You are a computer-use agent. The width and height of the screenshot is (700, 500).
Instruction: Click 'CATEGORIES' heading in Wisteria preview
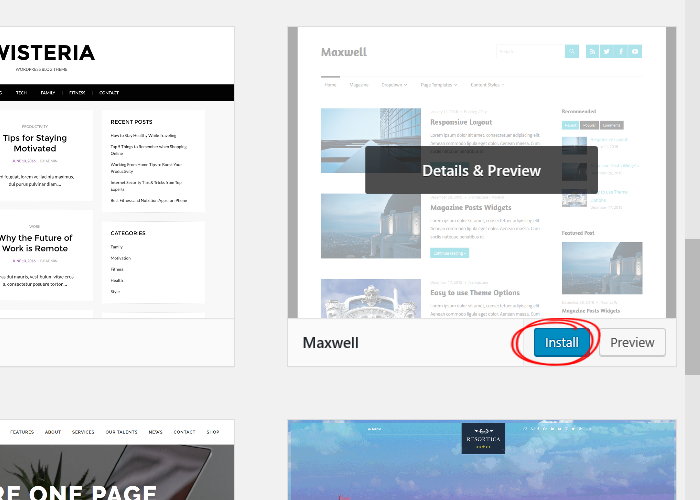[128, 233]
